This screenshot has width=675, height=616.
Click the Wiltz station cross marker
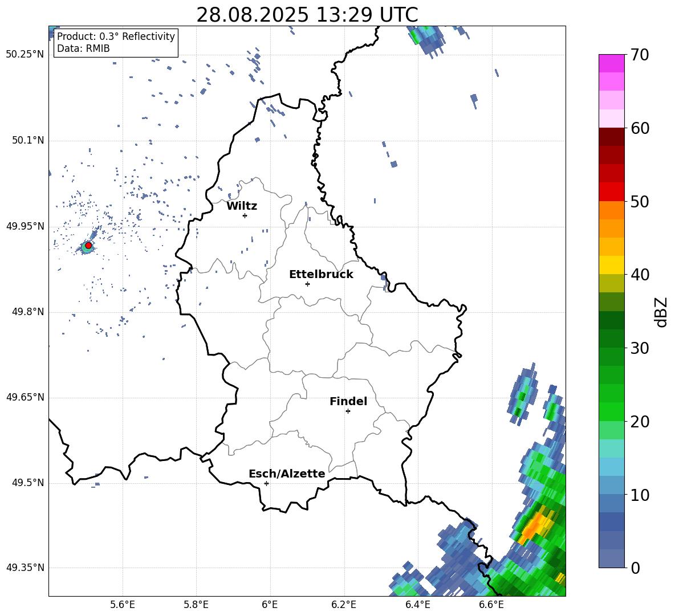(x=245, y=215)
